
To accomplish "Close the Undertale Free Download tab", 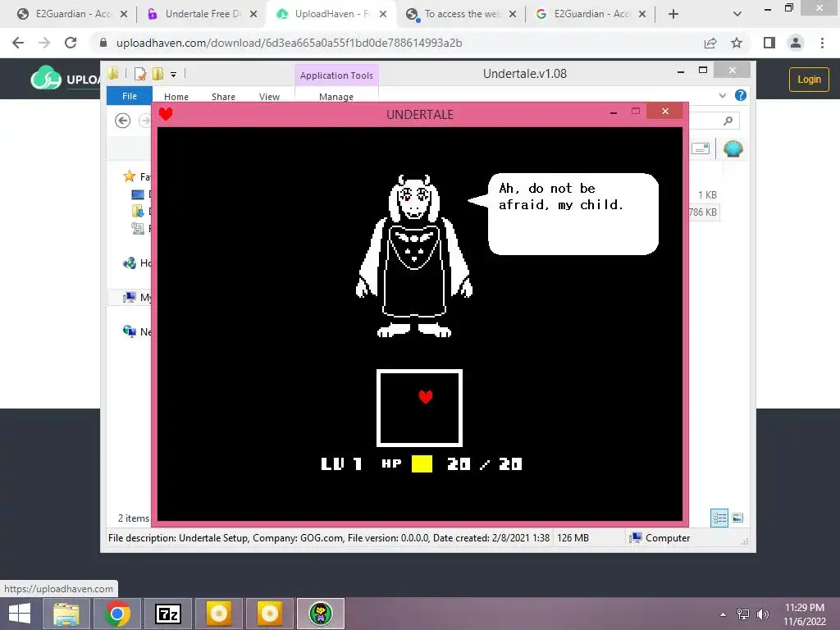I will pos(253,15).
